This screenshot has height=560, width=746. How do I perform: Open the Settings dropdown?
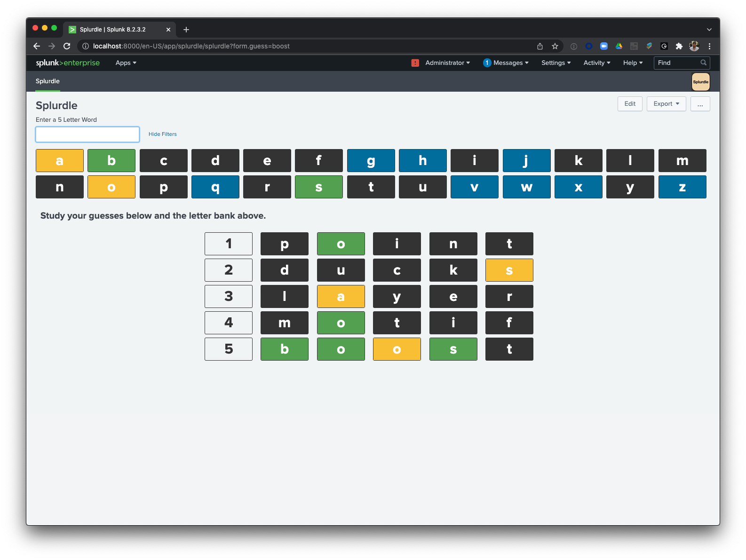point(556,63)
